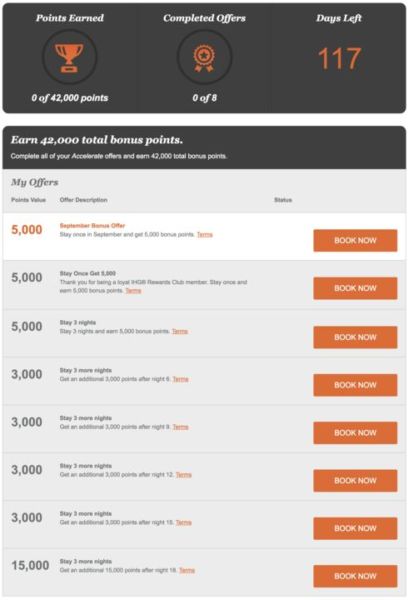View Terms for the night 6 offer
Screen dimensions: 409x600
(x=181, y=379)
